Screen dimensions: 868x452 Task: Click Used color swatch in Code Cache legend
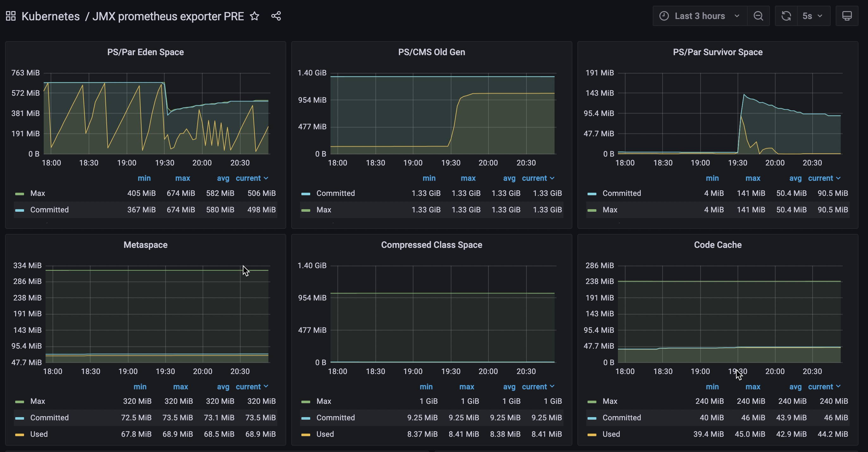tap(592, 435)
